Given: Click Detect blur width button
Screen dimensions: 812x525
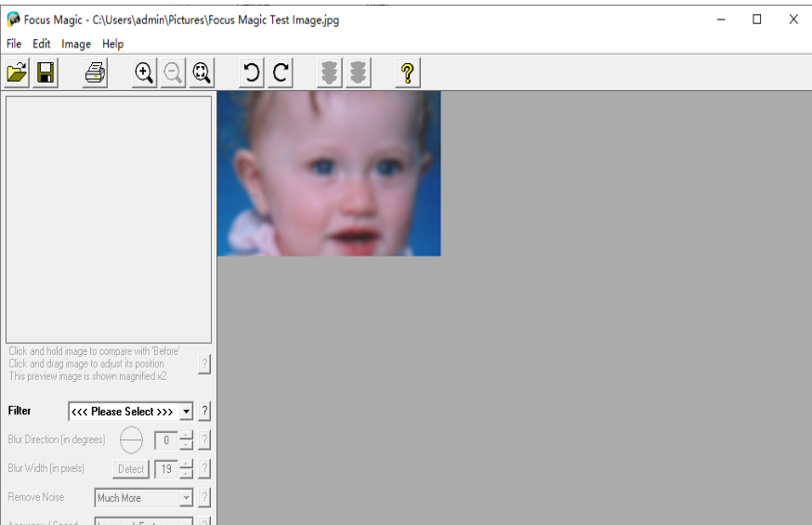Looking at the screenshot, I should (x=131, y=469).
